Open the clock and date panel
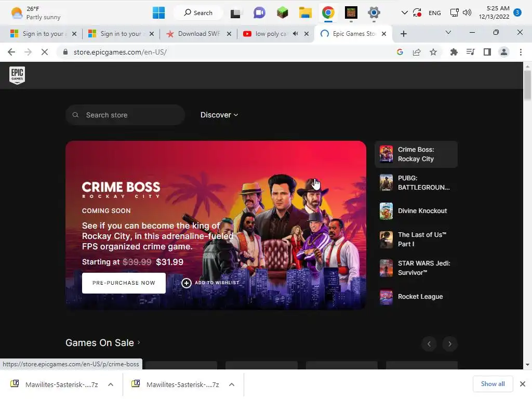The width and height of the screenshot is (532, 399). click(494, 12)
